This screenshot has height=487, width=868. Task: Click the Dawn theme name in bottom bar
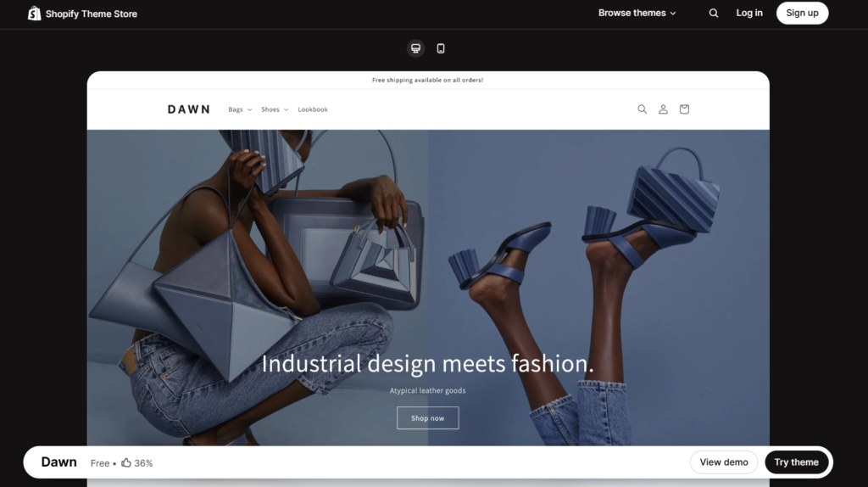point(58,462)
